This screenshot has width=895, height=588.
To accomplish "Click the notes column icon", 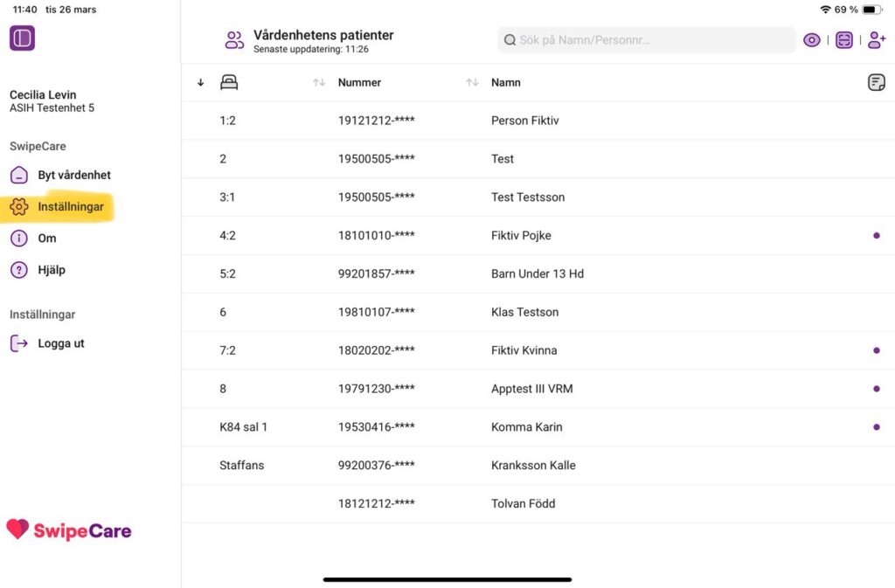I will tap(876, 82).
